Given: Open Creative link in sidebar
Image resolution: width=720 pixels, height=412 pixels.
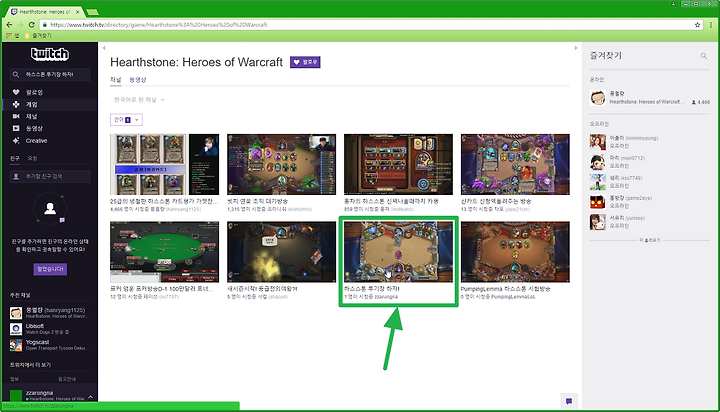Looking at the screenshot, I should click(x=36, y=141).
